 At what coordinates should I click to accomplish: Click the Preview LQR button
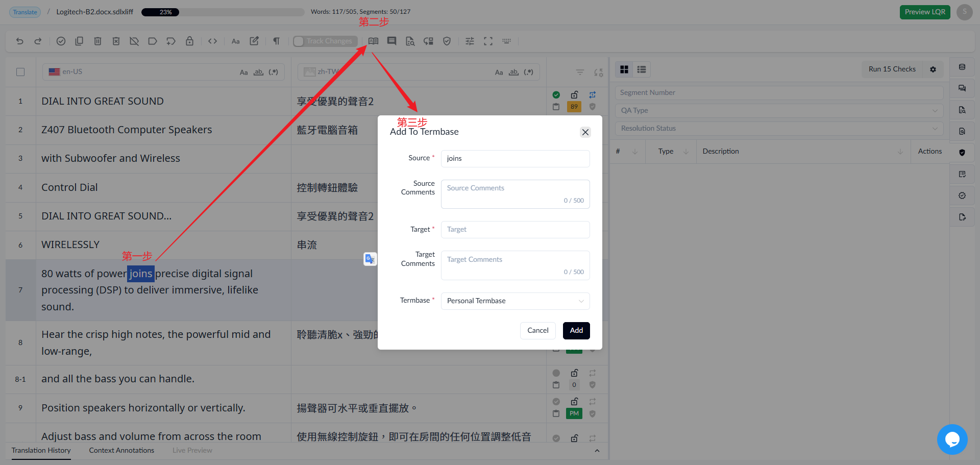pos(925,12)
